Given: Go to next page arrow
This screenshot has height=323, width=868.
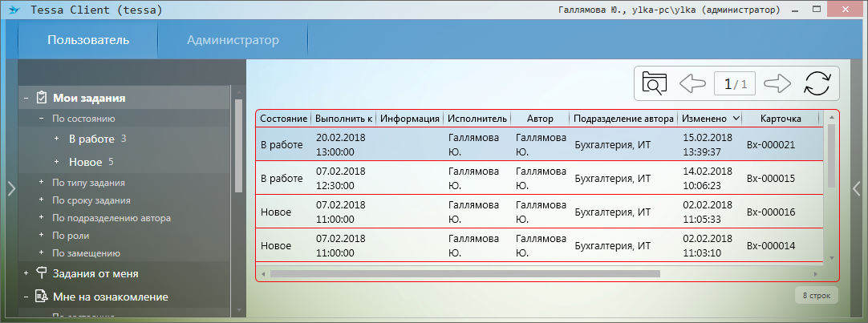Looking at the screenshot, I should click(777, 83).
